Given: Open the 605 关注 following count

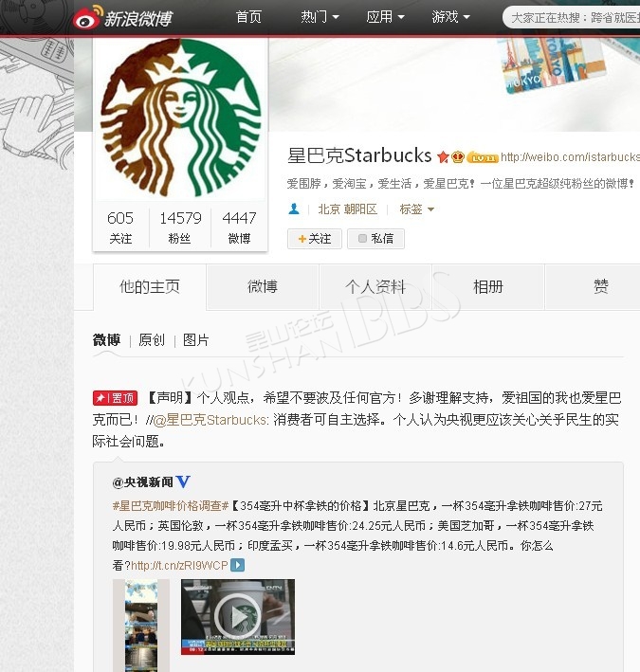Looking at the screenshot, I should [x=120, y=227].
